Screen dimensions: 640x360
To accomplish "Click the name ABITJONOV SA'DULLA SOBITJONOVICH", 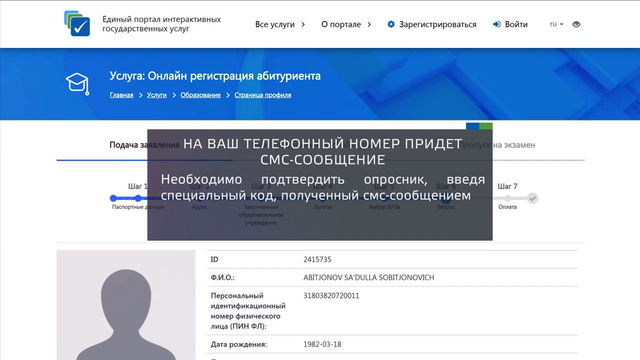I will tap(369, 277).
